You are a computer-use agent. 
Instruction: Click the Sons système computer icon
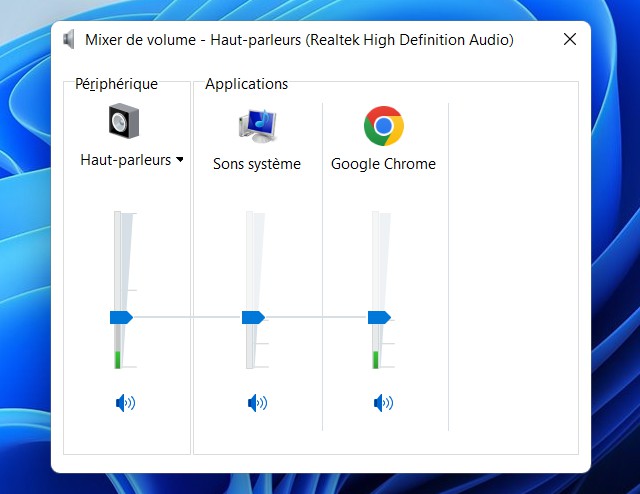pyautogui.click(x=258, y=126)
